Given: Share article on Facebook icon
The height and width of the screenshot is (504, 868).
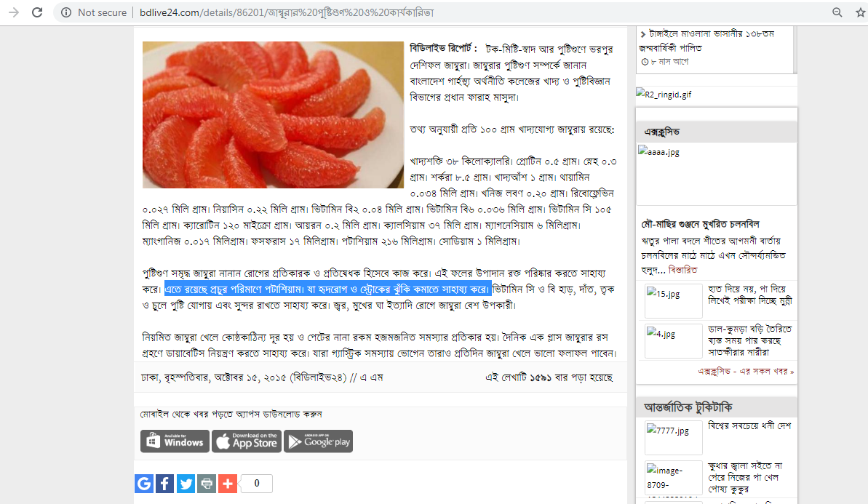Looking at the screenshot, I should 165,484.
